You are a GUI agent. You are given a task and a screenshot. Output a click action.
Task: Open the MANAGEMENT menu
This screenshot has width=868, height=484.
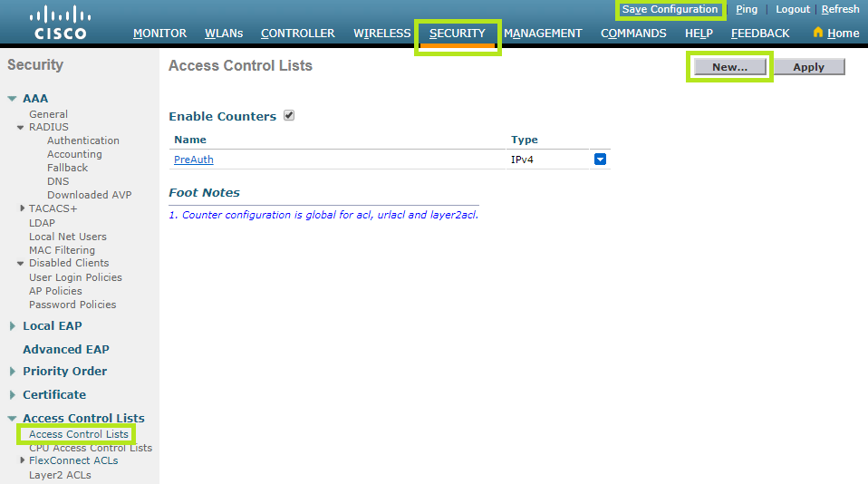pyautogui.click(x=543, y=33)
